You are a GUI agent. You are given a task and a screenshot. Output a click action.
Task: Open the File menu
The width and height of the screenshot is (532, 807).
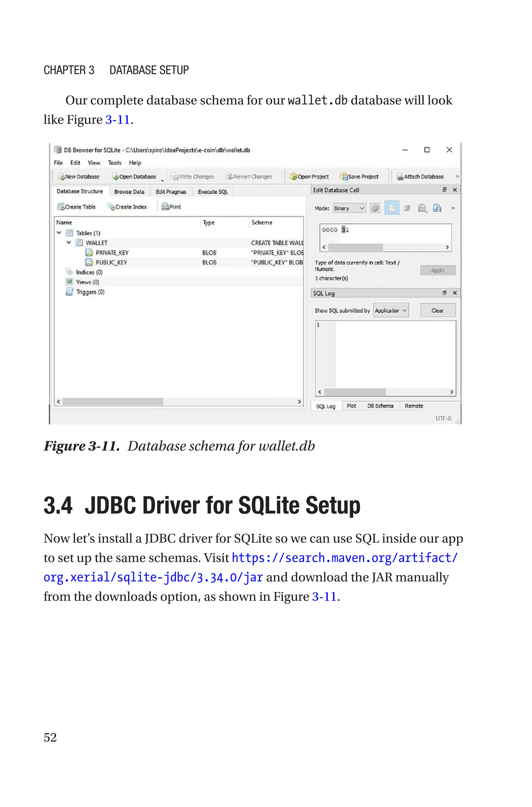tap(58, 162)
